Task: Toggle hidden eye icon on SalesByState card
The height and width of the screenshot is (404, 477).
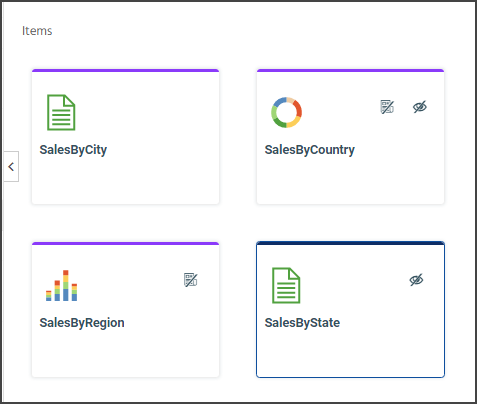Action: (x=416, y=280)
